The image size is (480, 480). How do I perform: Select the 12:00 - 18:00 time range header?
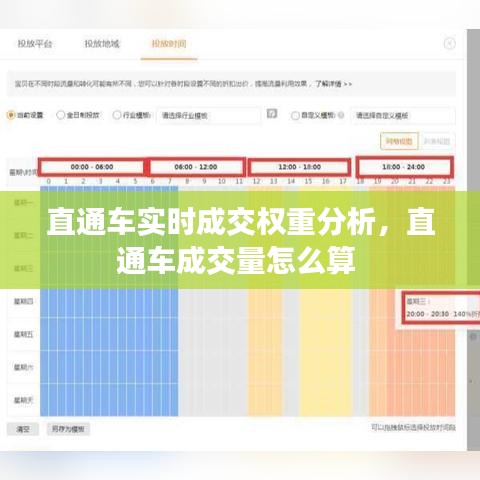300,167
